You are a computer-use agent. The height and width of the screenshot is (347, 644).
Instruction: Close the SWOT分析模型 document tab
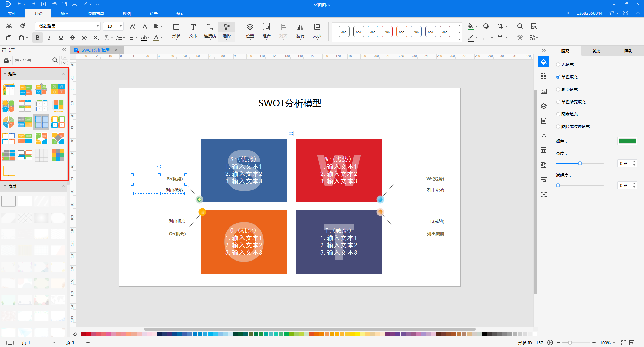(116, 50)
